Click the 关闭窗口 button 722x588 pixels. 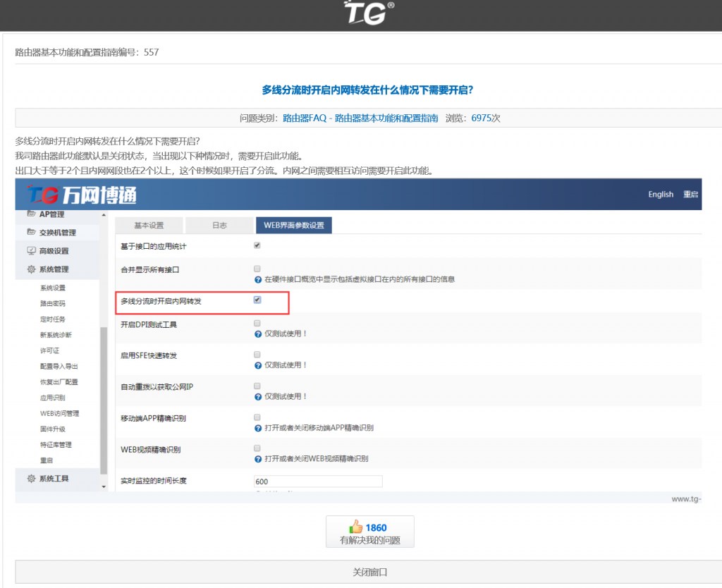(370, 572)
